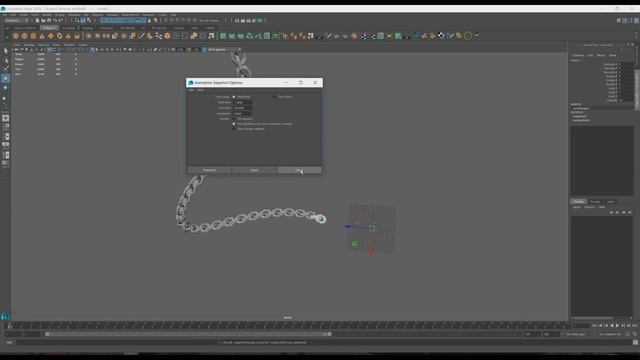The height and width of the screenshot is (360, 640).
Task: Click on the time slider ruler
Action: coord(287,326)
